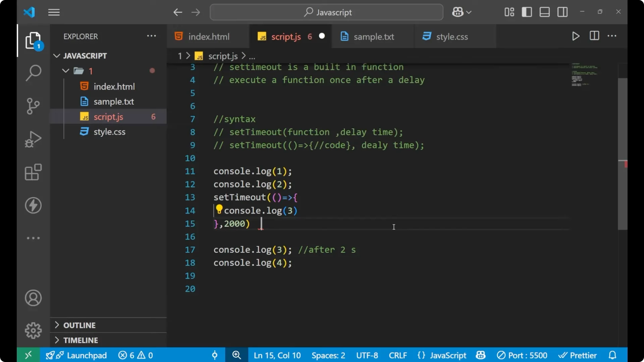Open the Accounts icon in activity bar

click(33, 298)
